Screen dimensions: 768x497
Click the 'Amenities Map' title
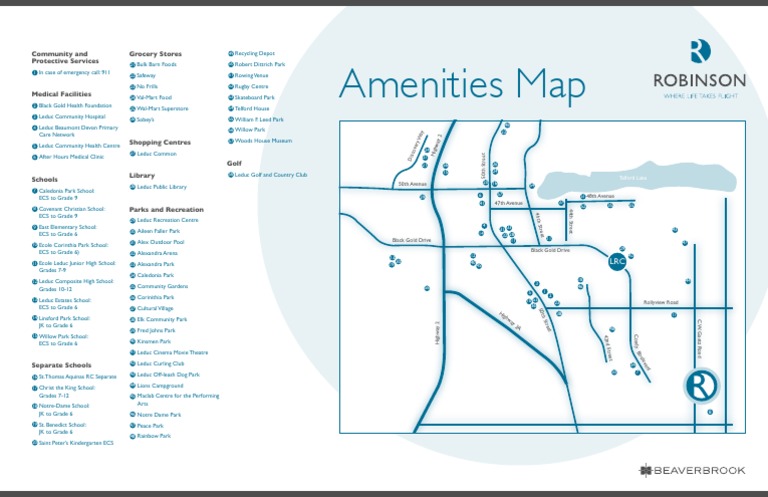(462, 85)
